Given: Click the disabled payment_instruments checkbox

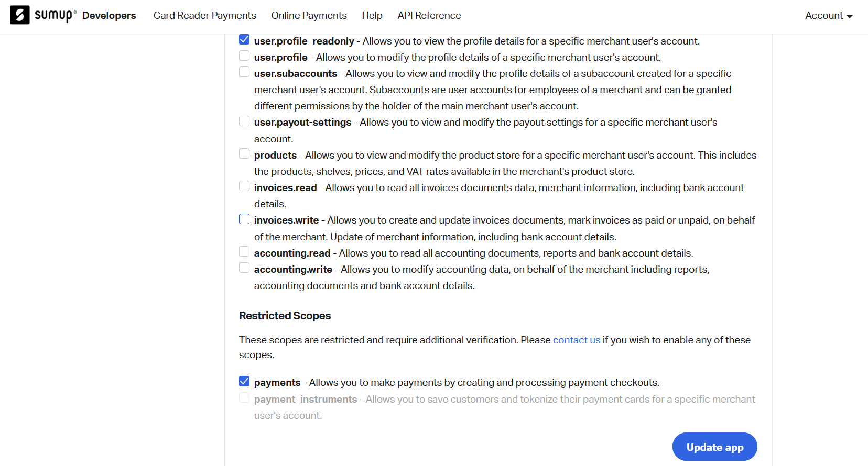Looking at the screenshot, I should [244, 398].
